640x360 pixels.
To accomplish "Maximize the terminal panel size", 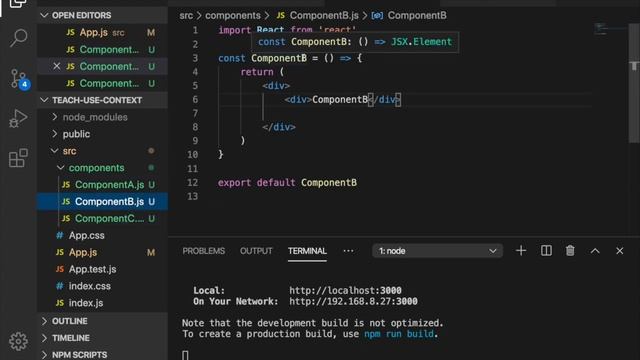I will [x=595, y=251].
